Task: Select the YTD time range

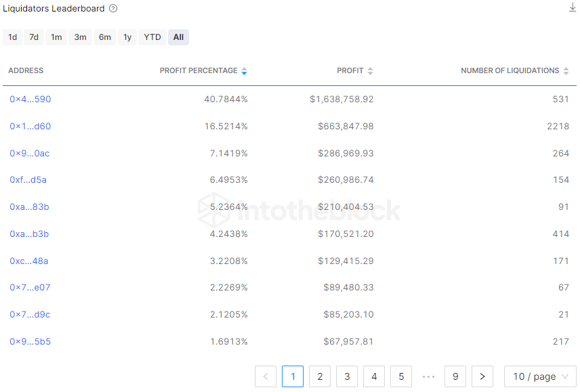Action: tap(152, 37)
